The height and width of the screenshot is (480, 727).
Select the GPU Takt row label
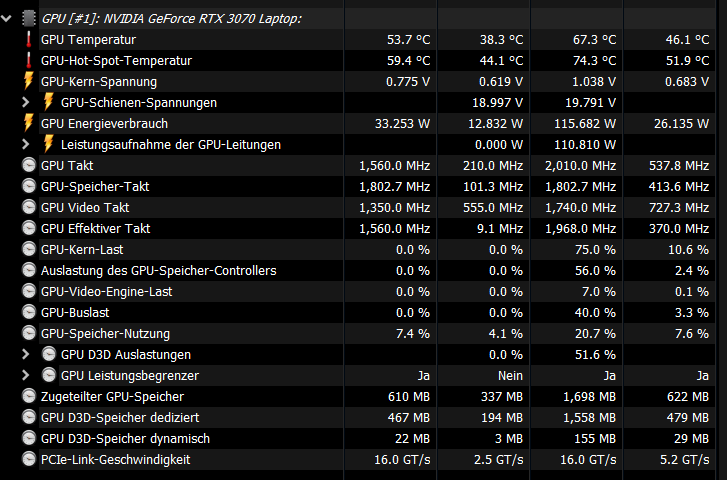(x=67, y=166)
